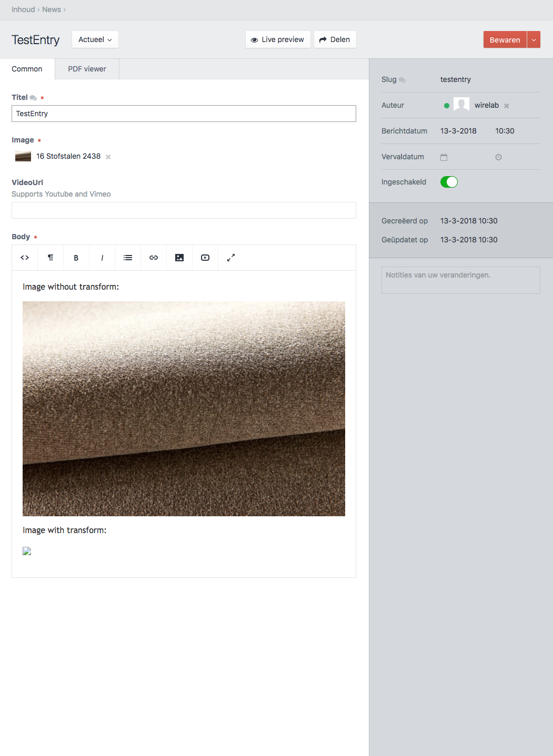Insert an image into Body content
The height and width of the screenshot is (756, 553).
tap(179, 258)
